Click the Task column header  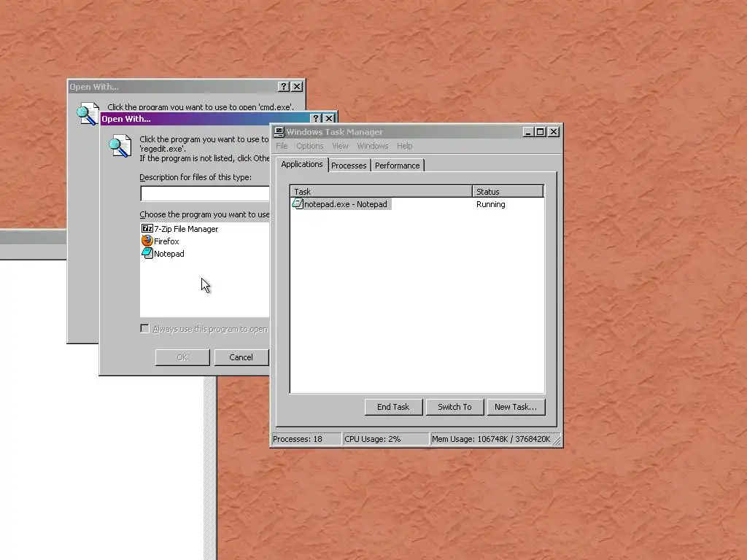click(381, 192)
